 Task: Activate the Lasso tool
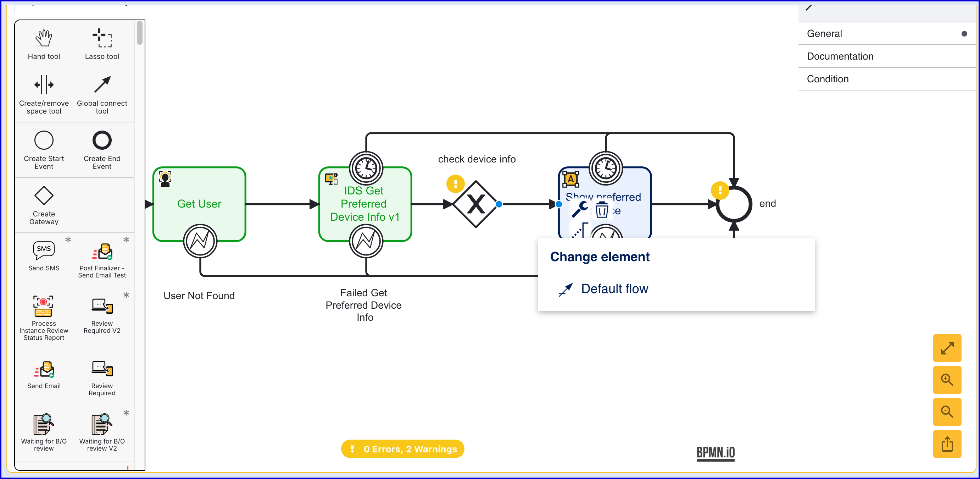pyautogui.click(x=101, y=44)
